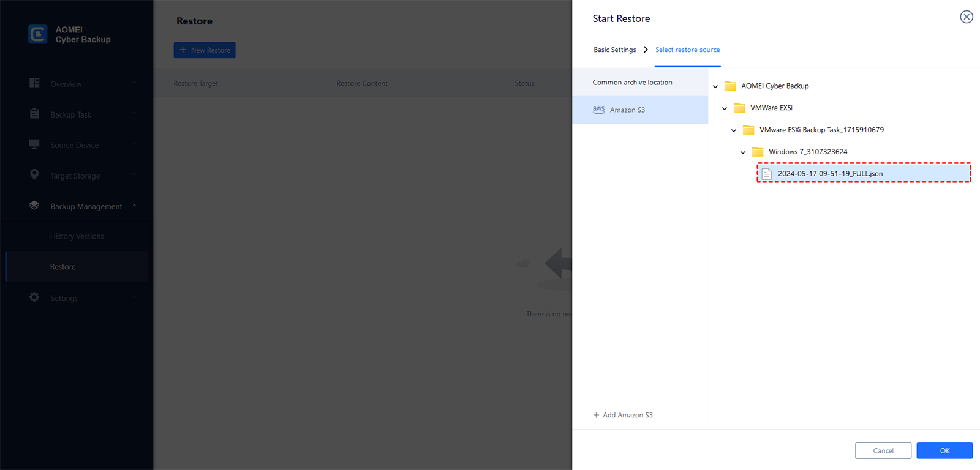Image resolution: width=980 pixels, height=470 pixels.
Task: Click the Add Amazon S3 link
Action: pyautogui.click(x=623, y=415)
